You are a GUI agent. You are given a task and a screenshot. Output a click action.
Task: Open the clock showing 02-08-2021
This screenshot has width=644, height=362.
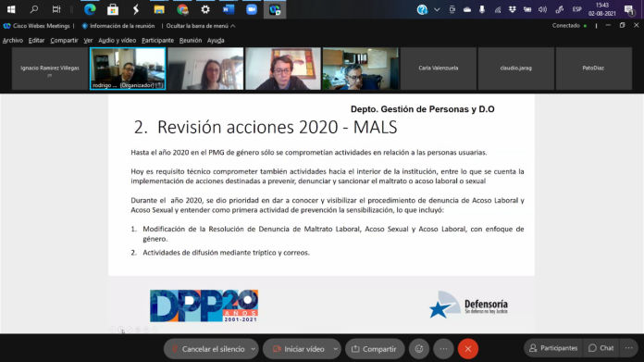[x=602, y=9]
